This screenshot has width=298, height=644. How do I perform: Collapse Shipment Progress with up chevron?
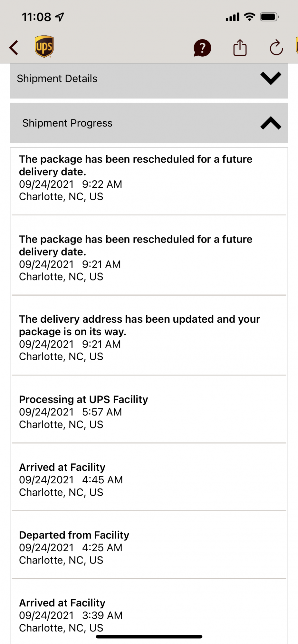[271, 123]
